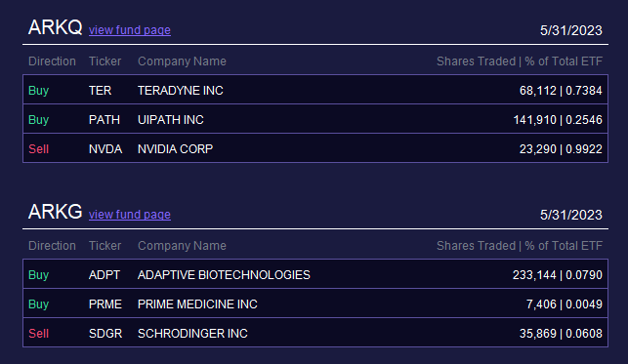Click the PRME ticker symbol
This screenshot has width=628, height=364.
coord(105,304)
